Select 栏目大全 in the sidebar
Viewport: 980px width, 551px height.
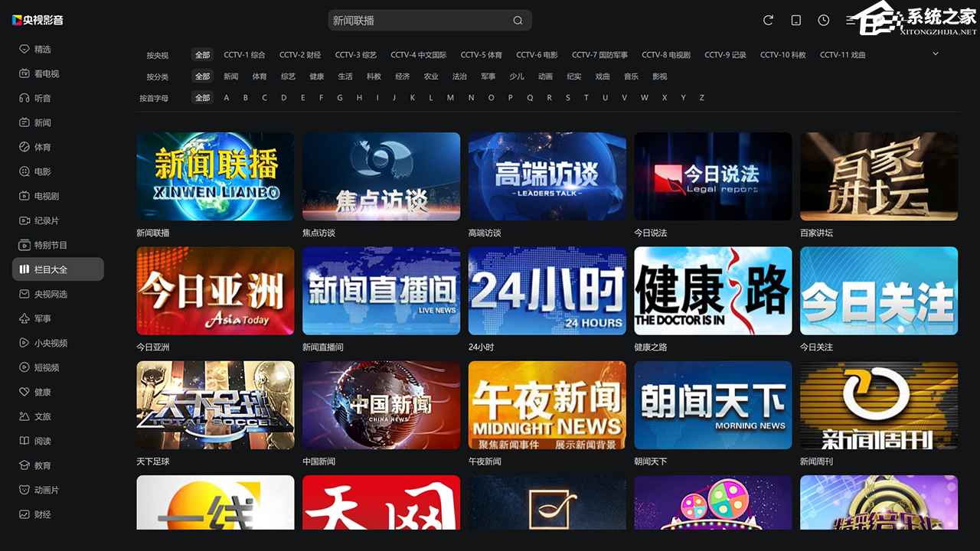[x=57, y=269]
